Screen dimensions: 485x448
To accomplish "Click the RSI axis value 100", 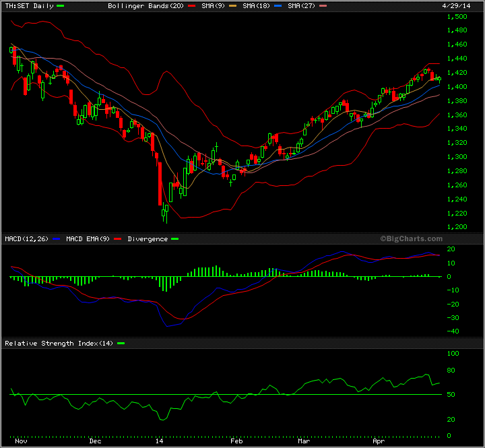I will pos(453,354).
